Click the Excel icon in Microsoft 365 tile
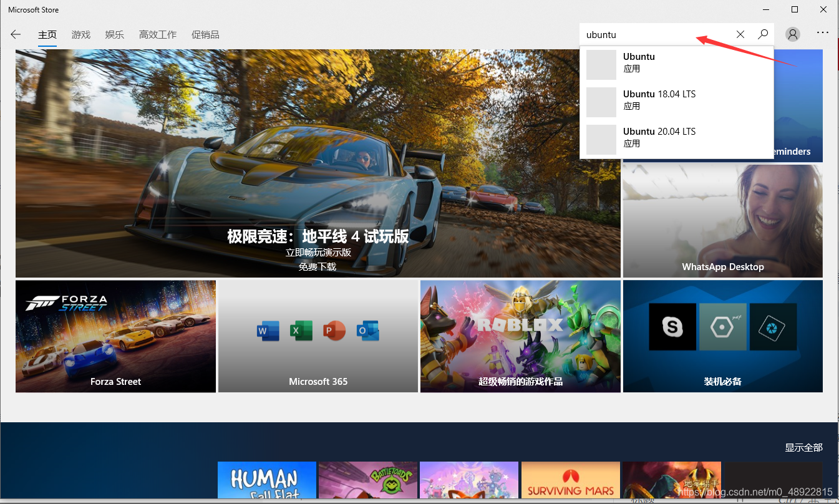This screenshot has height=504, width=839. tap(301, 331)
